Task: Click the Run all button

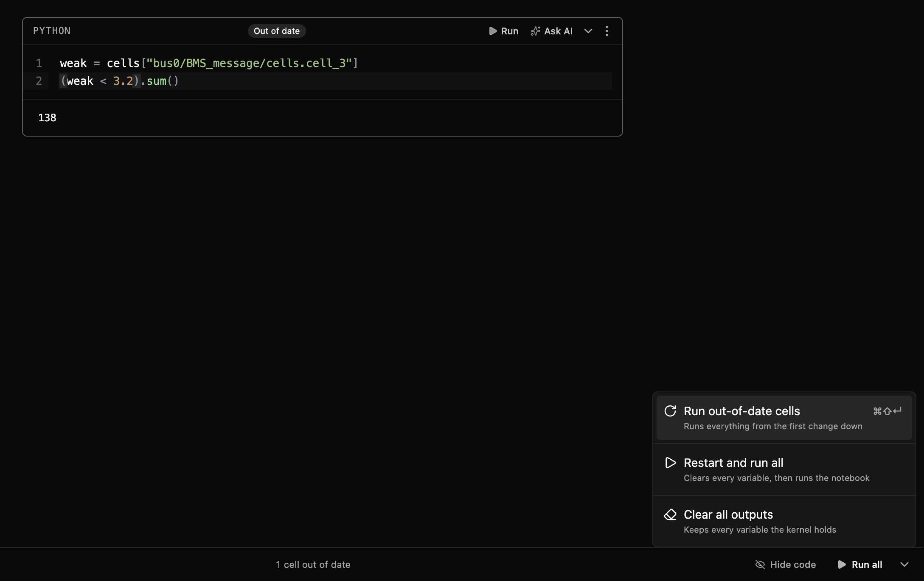Action: point(860,564)
